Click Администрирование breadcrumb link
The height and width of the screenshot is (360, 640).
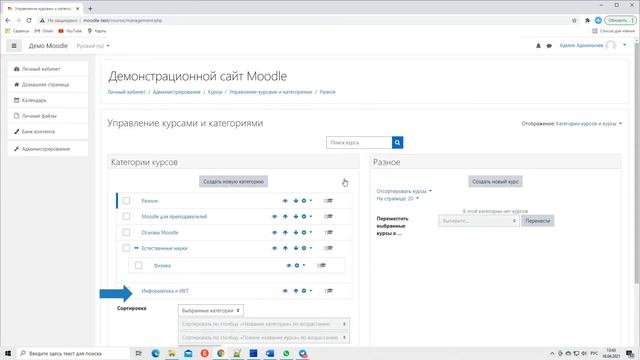click(x=176, y=92)
